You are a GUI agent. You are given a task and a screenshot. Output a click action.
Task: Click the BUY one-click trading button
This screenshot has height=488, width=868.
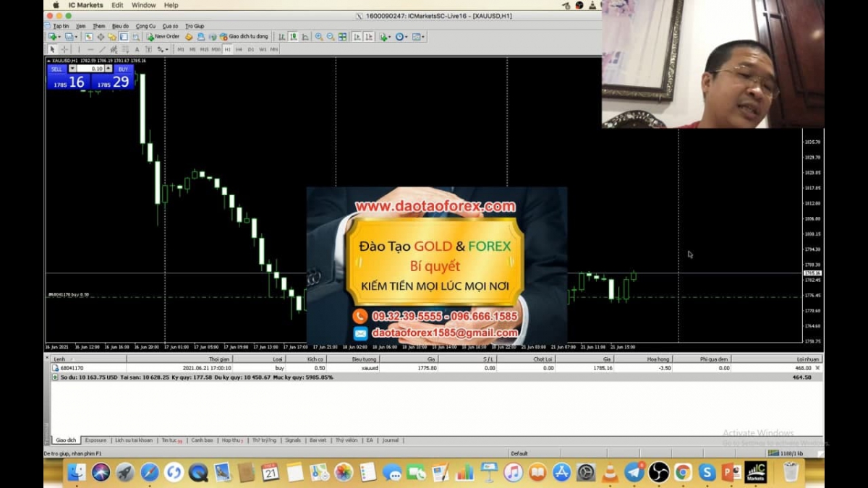click(x=123, y=69)
